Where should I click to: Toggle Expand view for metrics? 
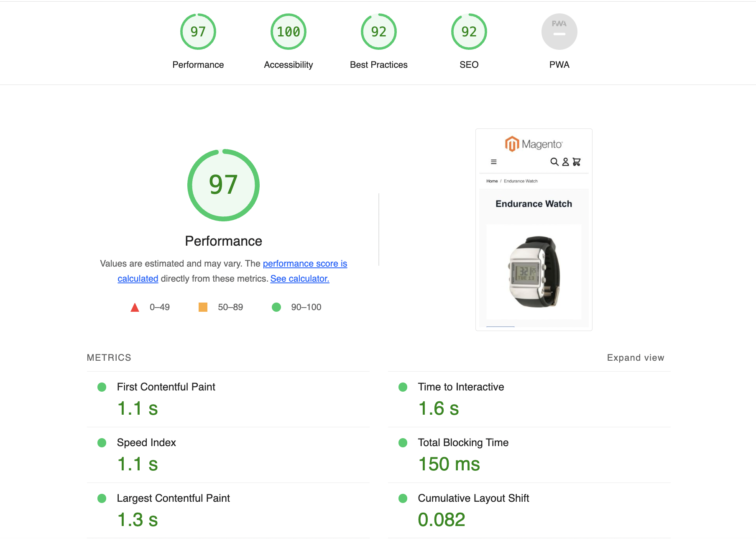635,358
